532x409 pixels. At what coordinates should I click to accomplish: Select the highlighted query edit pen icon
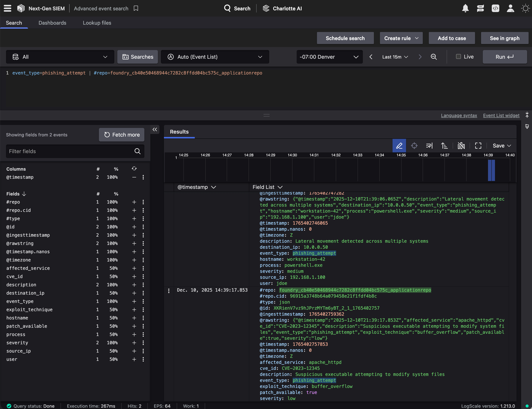tap(399, 146)
